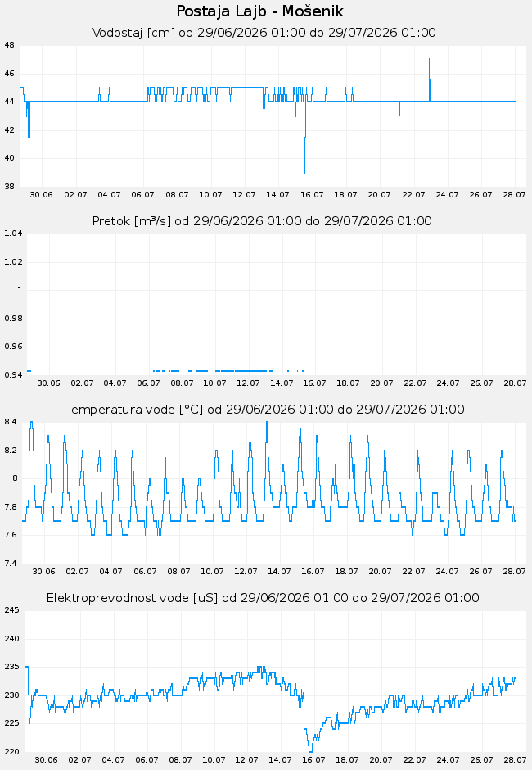Click the conductivity minimum near 16.07
Image resolution: width=532 pixels, height=770 pixels.
(x=310, y=750)
